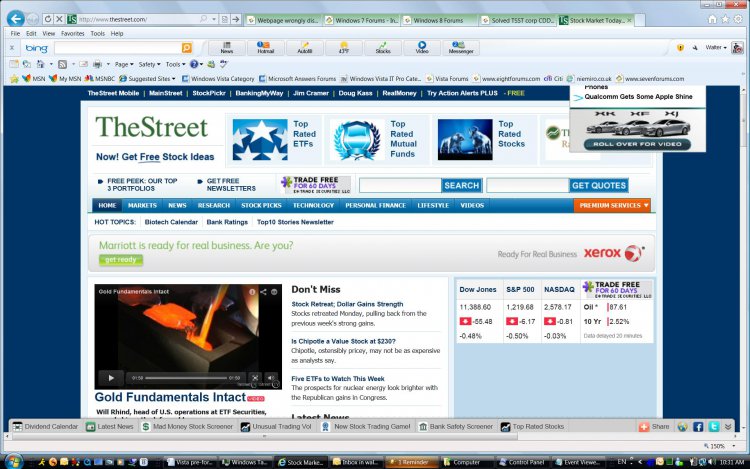
Task: Go back with the browser Back arrow
Action: coord(16,19)
